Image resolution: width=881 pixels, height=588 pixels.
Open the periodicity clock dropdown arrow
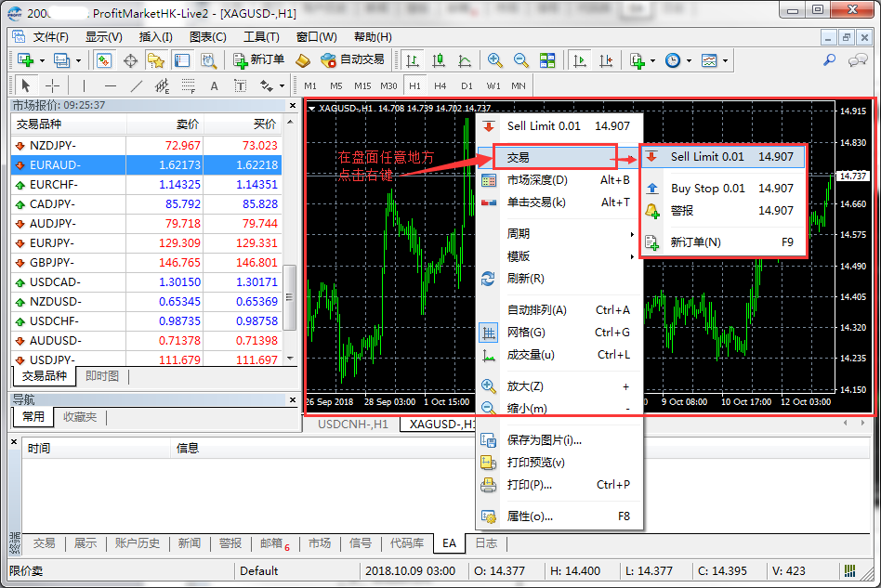click(689, 60)
